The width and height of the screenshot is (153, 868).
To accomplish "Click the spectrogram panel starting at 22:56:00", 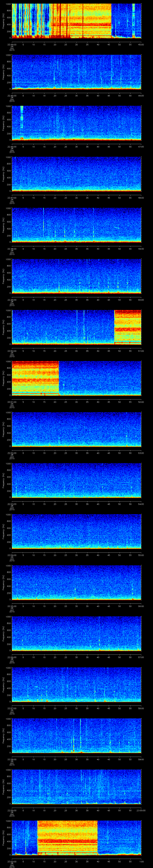I will (x=77, y=633).
